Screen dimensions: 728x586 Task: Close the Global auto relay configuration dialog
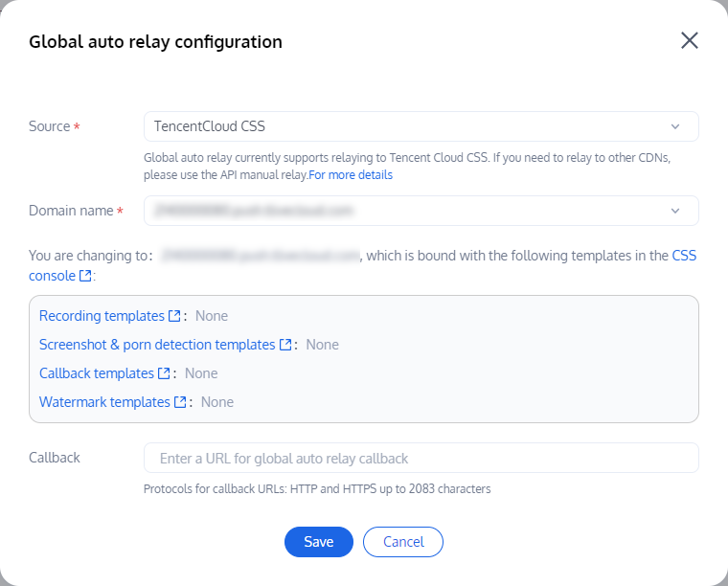(689, 40)
